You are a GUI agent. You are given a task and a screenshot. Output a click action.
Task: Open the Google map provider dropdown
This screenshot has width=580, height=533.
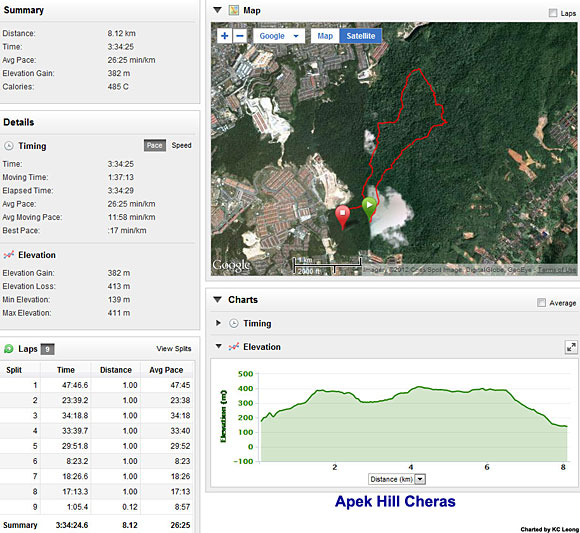click(x=279, y=36)
